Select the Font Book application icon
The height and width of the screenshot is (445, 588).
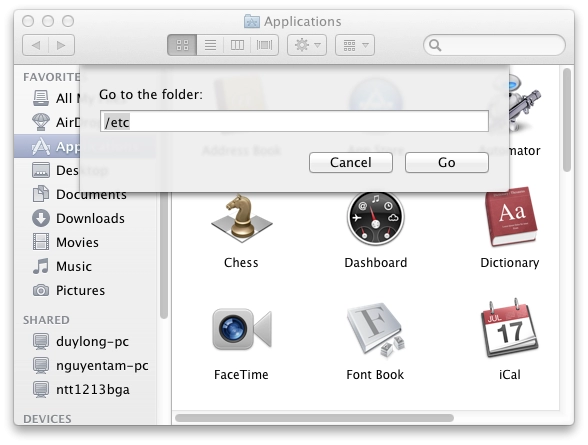pos(375,329)
